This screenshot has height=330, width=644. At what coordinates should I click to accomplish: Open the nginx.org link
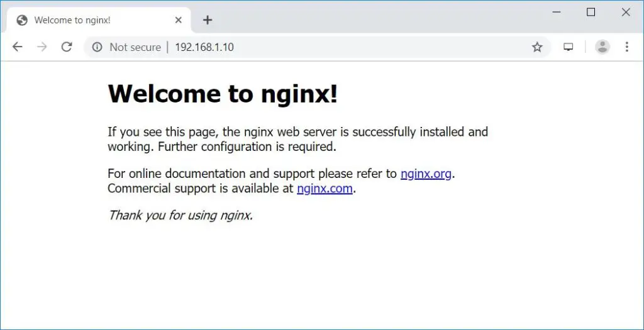click(x=426, y=173)
